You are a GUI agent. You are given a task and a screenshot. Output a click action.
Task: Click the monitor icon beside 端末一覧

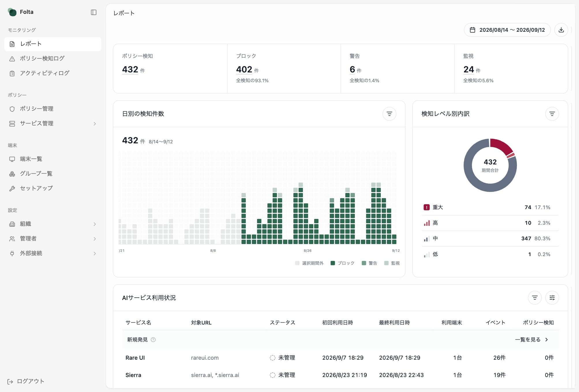[x=12, y=159]
